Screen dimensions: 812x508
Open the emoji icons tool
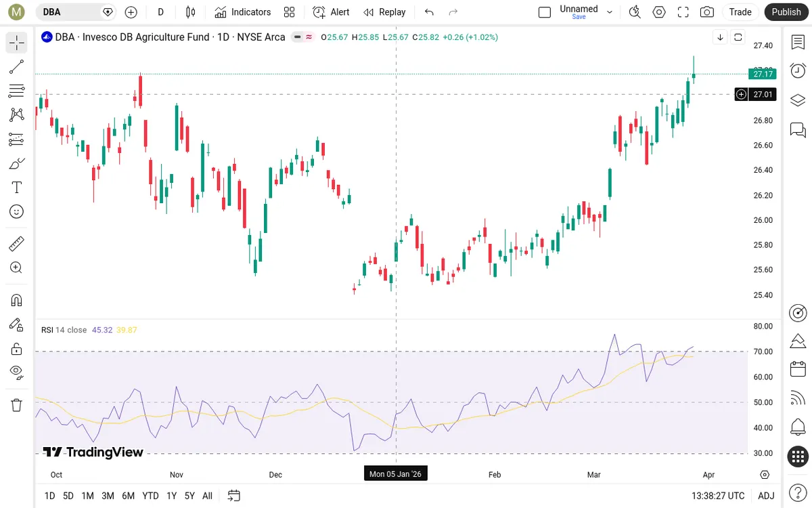[17, 212]
